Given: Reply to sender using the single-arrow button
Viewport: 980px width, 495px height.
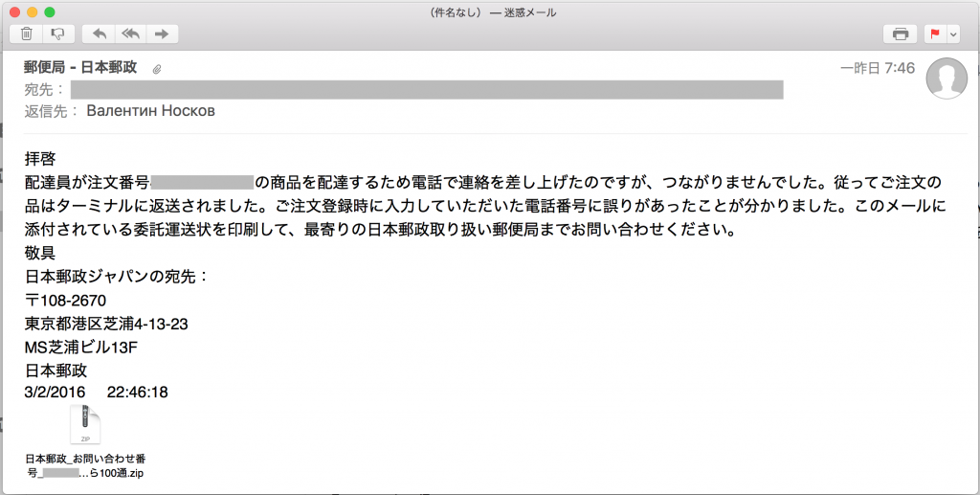Looking at the screenshot, I should (x=99, y=34).
